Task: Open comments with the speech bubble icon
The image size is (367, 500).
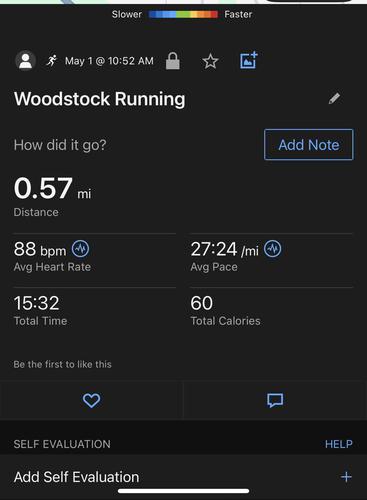Action: [275, 400]
